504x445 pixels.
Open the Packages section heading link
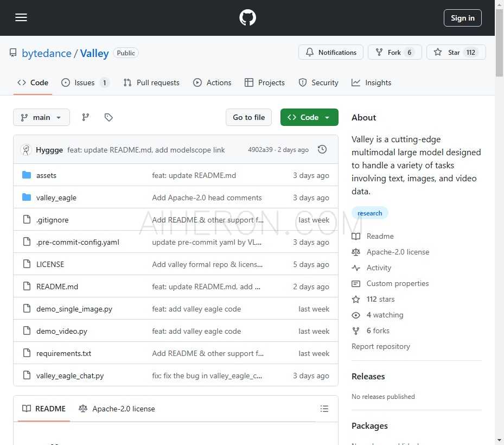pyautogui.click(x=369, y=425)
